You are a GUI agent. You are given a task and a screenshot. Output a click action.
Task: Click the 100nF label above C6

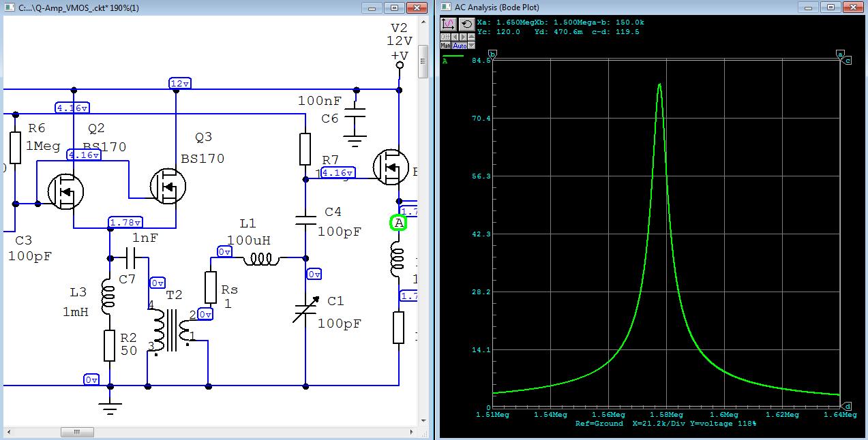coord(320,101)
